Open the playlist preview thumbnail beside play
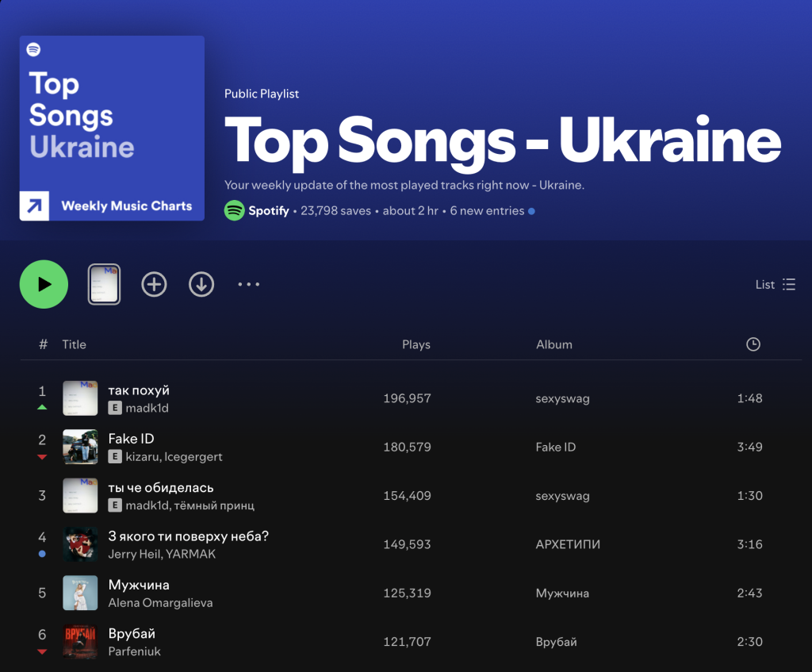 [104, 284]
